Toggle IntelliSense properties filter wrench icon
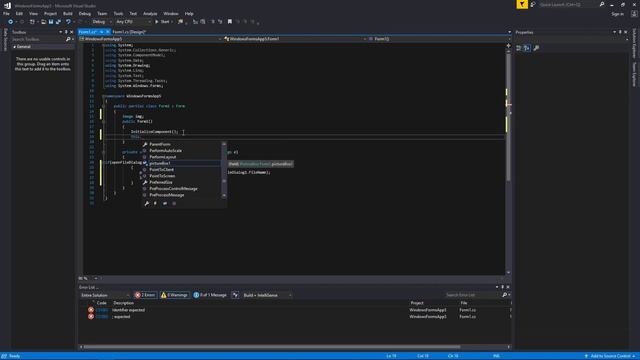 [147, 203]
